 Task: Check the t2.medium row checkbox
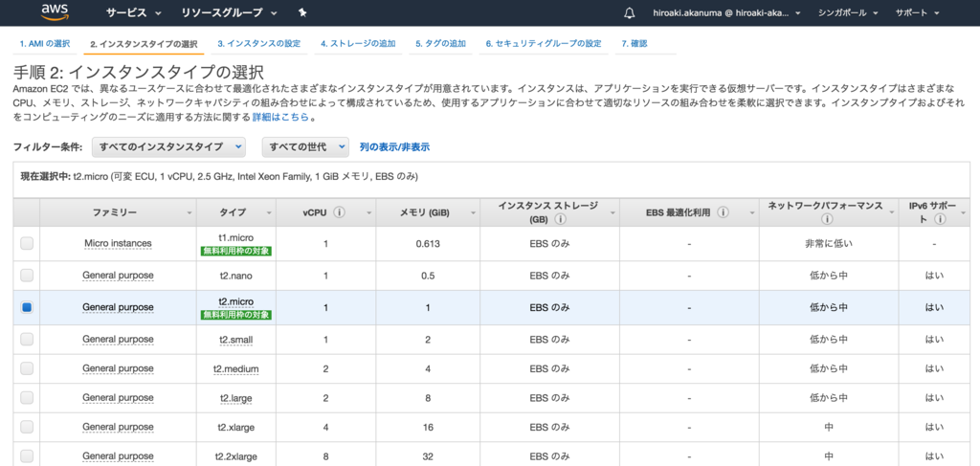[27, 368]
